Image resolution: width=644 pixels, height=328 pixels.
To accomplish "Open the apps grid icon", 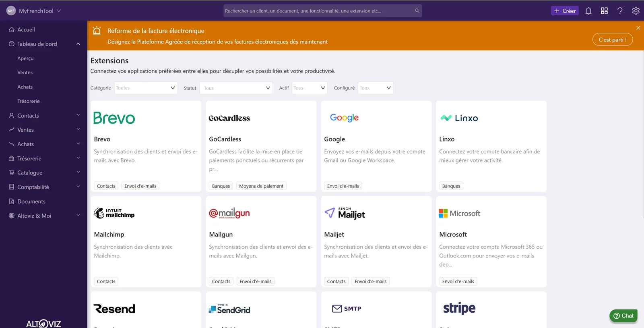I will pos(604,11).
